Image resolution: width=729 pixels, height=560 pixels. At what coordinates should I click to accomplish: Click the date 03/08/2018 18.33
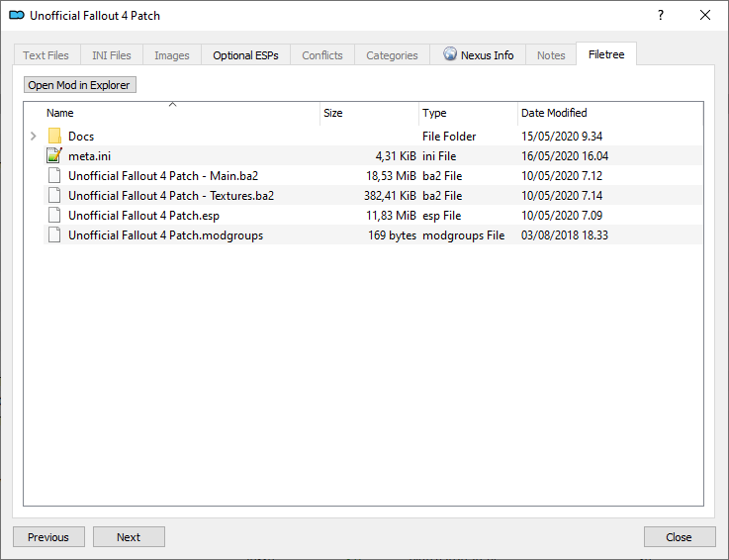pos(565,235)
